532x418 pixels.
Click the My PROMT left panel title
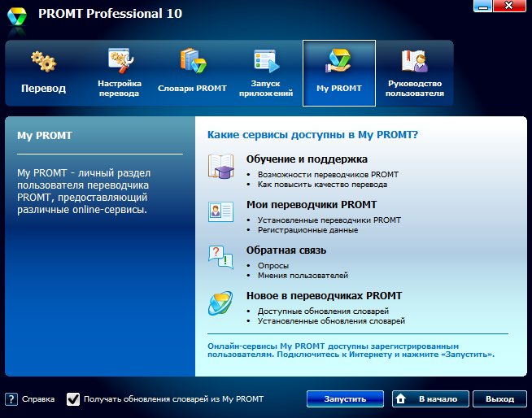pyautogui.click(x=45, y=135)
